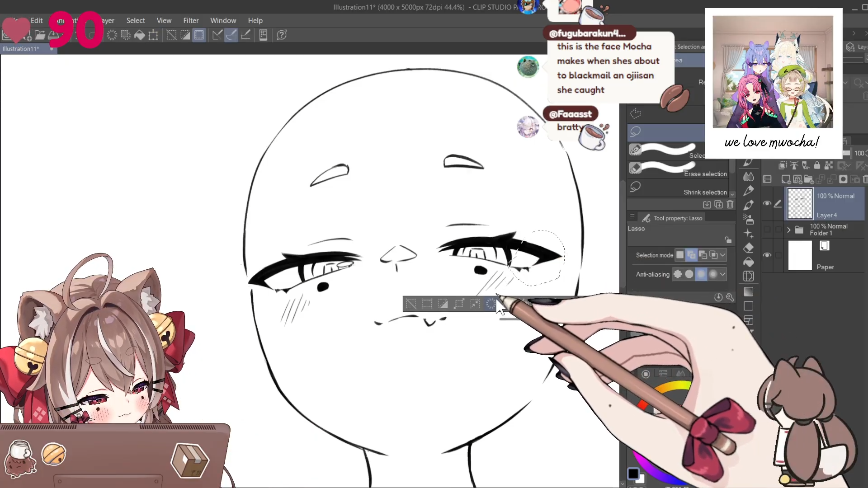Image resolution: width=868 pixels, height=488 pixels.
Task: Open the Anti-aliasing options dropdown
Action: pos(723,274)
